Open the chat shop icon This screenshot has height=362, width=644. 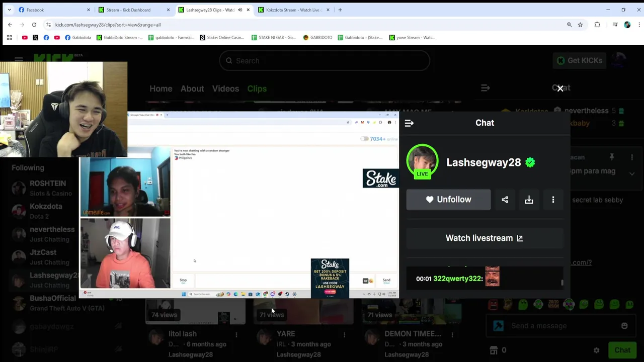(494, 350)
